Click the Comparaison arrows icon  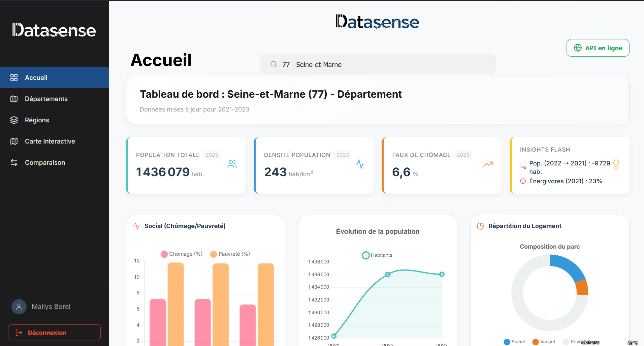click(x=14, y=163)
